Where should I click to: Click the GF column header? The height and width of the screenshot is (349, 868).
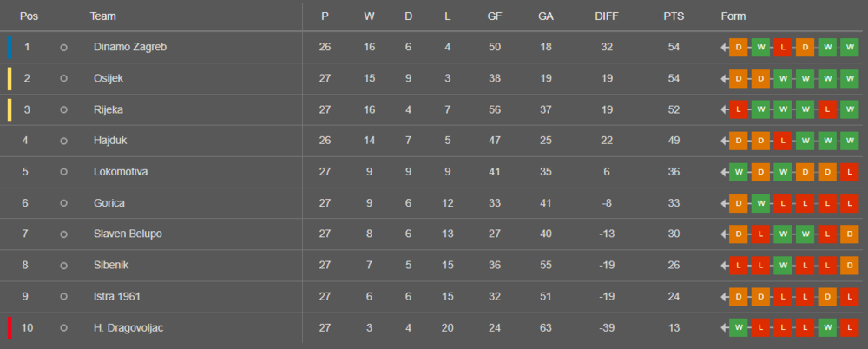(495, 16)
